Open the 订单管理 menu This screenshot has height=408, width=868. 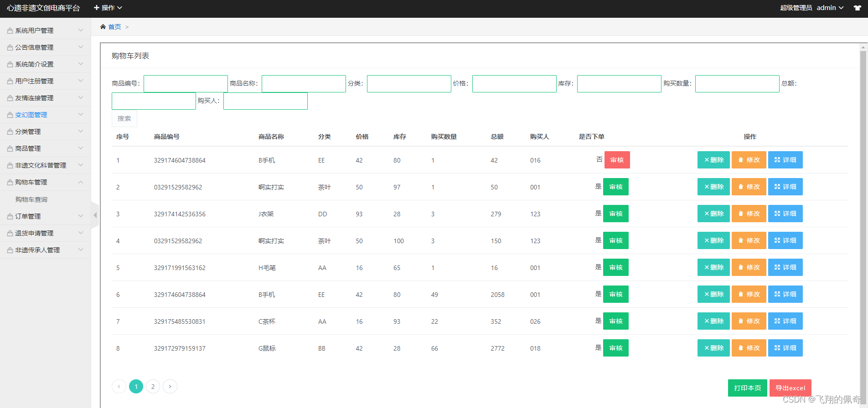coord(46,216)
